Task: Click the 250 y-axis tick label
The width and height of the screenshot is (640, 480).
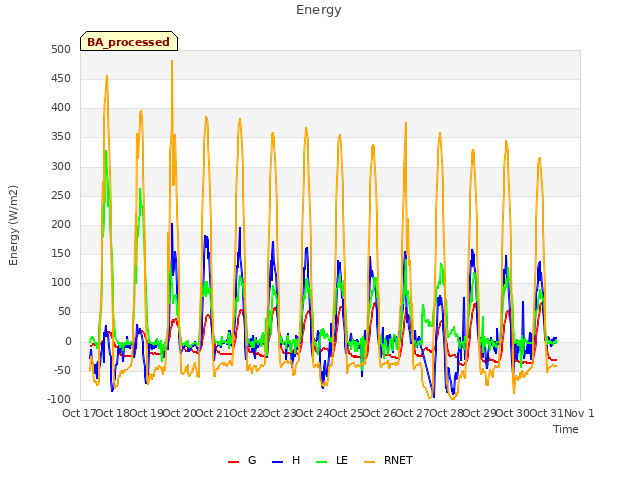Action: click(x=61, y=196)
